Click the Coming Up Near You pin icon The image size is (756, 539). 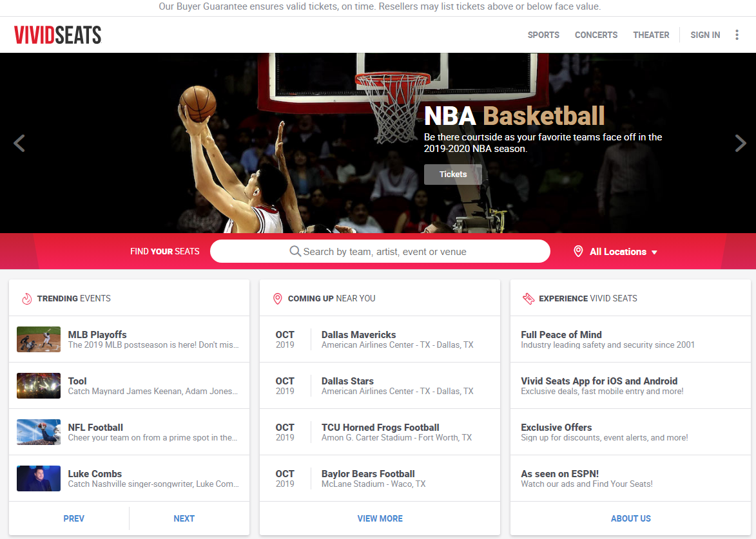click(x=278, y=299)
